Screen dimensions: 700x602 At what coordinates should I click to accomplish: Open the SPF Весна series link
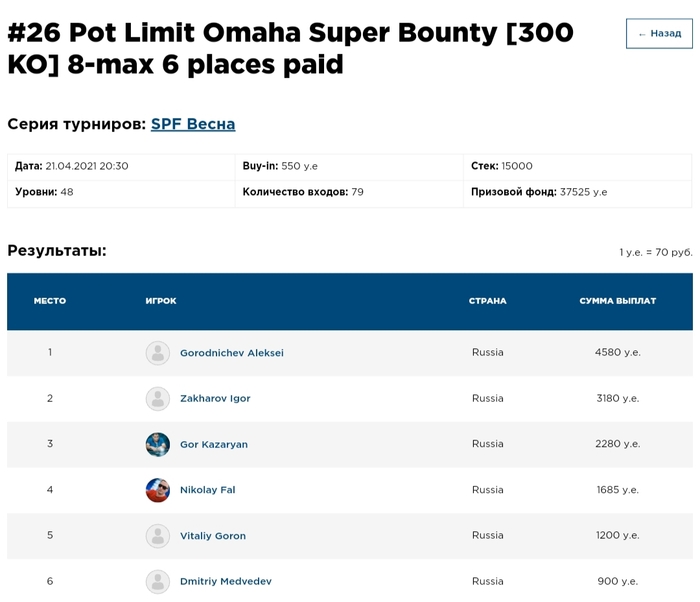point(193,125)
